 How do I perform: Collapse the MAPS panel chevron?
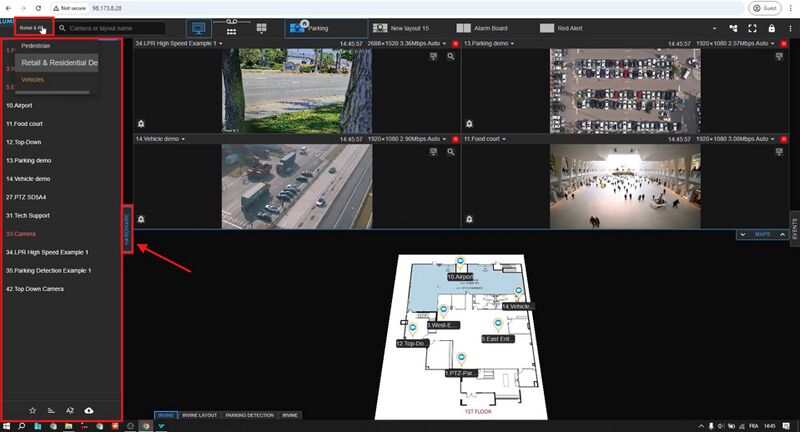(743, 234)
